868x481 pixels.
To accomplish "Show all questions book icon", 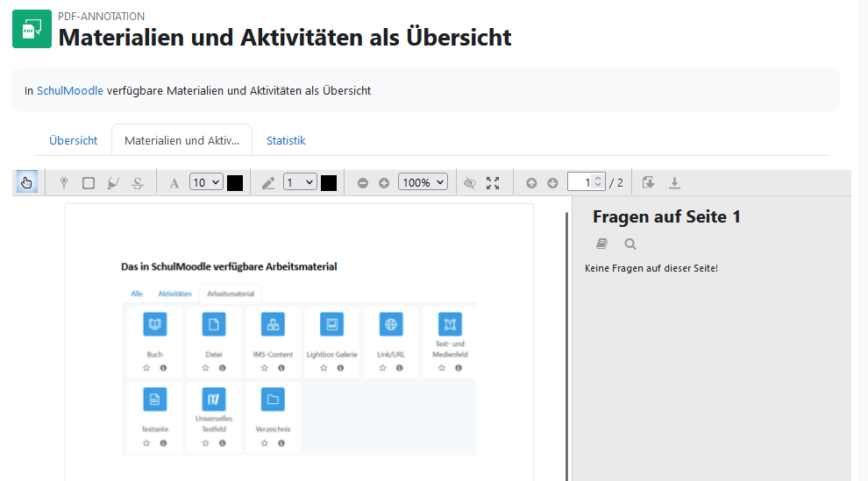I will [601, 244].
